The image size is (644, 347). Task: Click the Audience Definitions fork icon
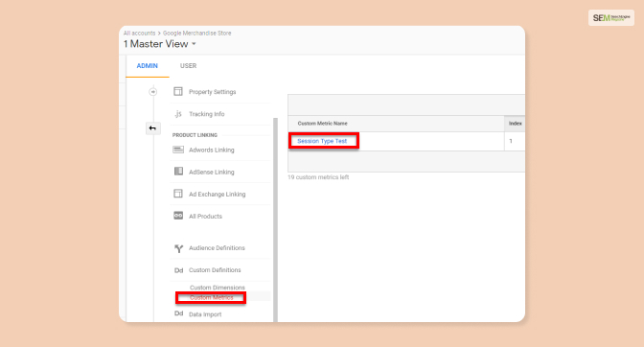click(178, 248)
